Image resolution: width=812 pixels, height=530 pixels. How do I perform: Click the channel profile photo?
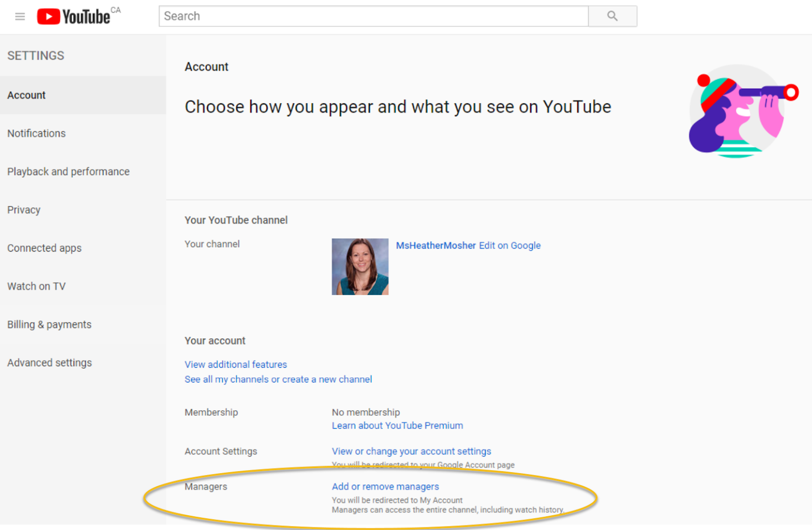360,267
